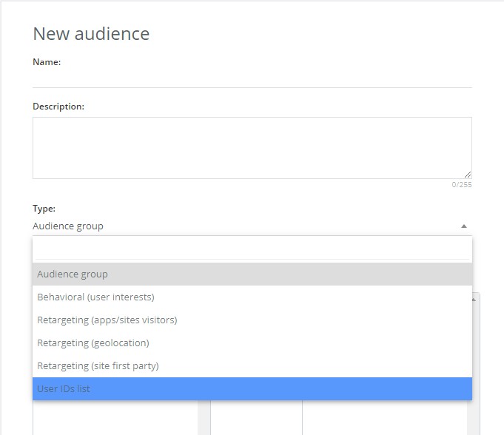Select User IDs list option
Viewport: 504px width, 435px height.
[252, 388]
